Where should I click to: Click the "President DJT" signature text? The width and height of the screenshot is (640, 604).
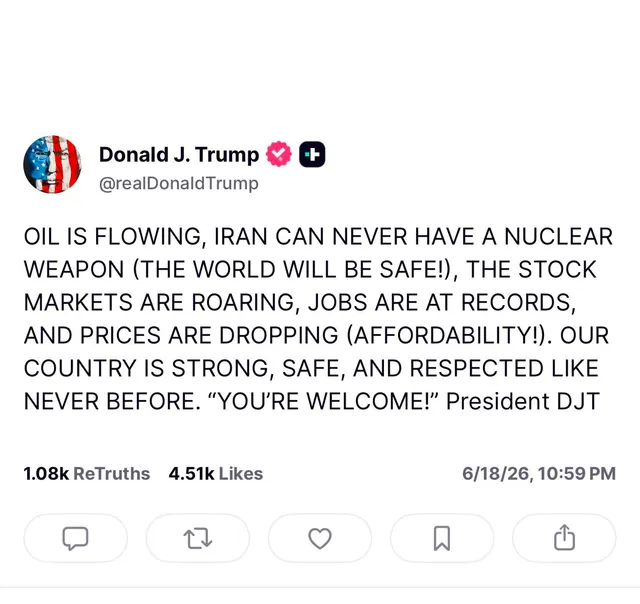[x=523, y=402]
